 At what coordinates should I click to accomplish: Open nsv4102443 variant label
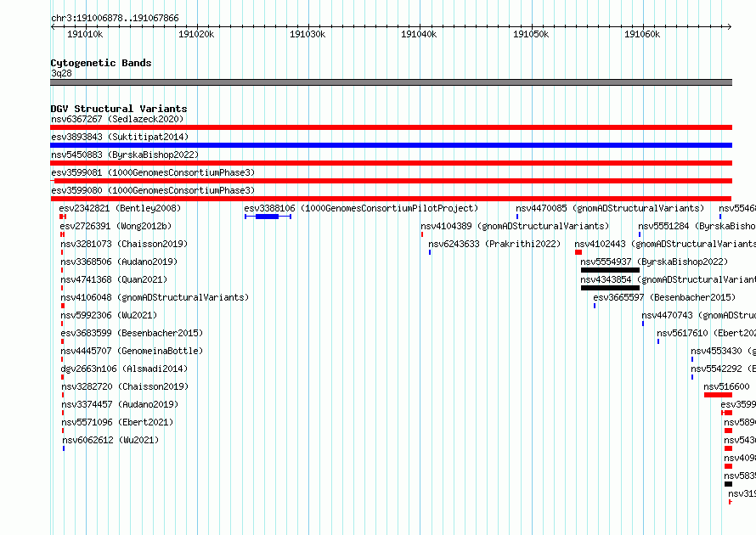pos(665,244)
